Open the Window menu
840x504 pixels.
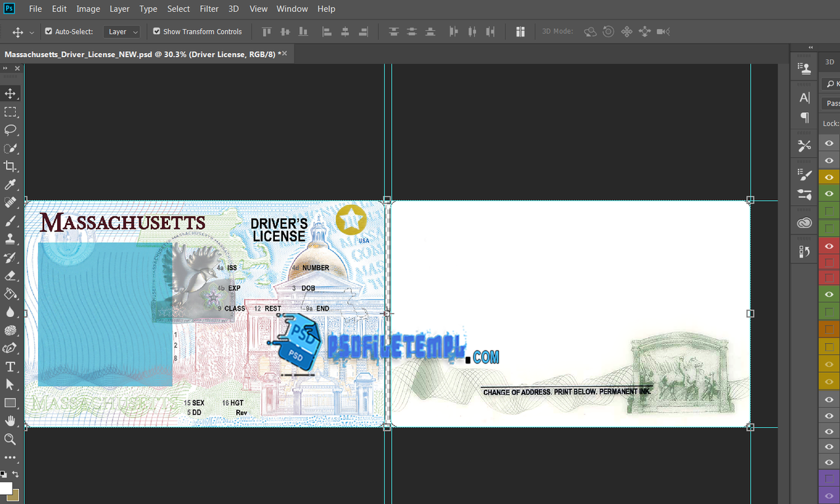292,9
